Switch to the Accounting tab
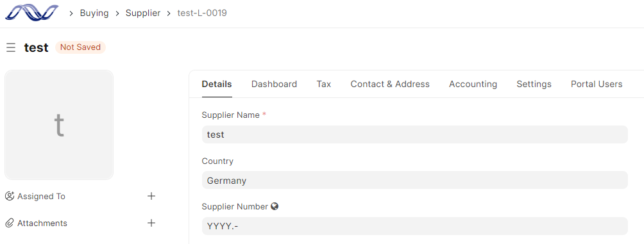The width and height of the screenshot is (644, 244). click(x=473, y=84)
